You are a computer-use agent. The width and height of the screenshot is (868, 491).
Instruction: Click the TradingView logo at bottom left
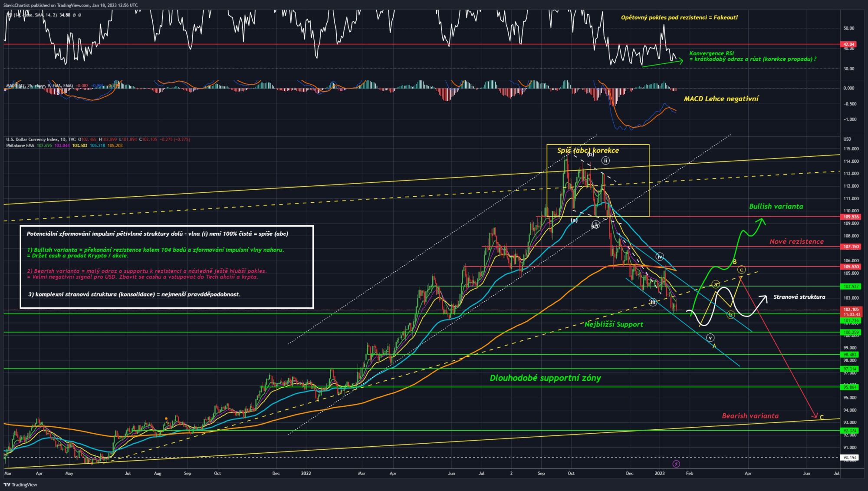pyautogui.click(x=20, y=484)
